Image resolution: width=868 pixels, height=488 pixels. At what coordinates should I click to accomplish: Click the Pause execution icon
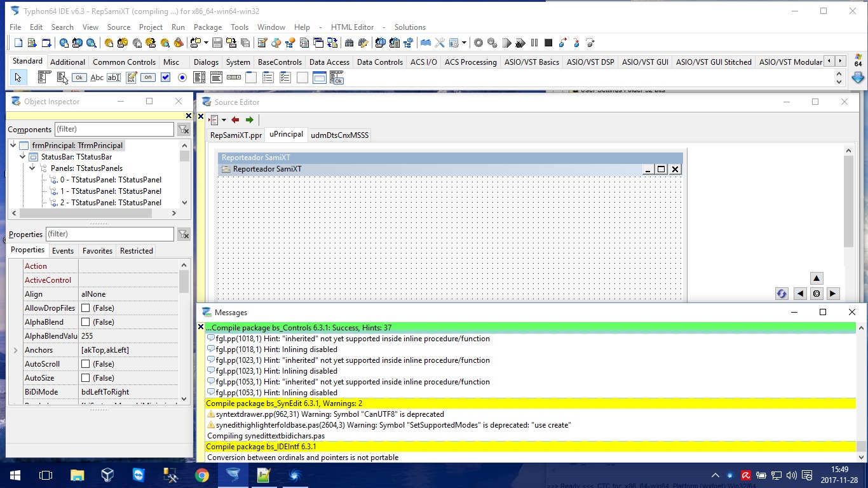[534, 43]
